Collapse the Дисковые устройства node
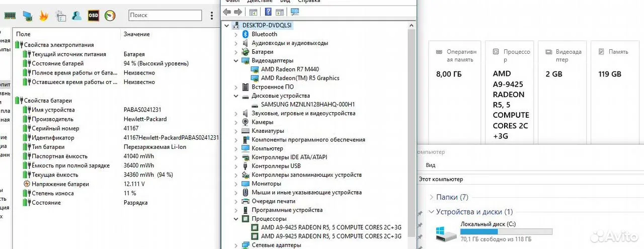Screen dimensions: 644x249 (x=236, y=96)
